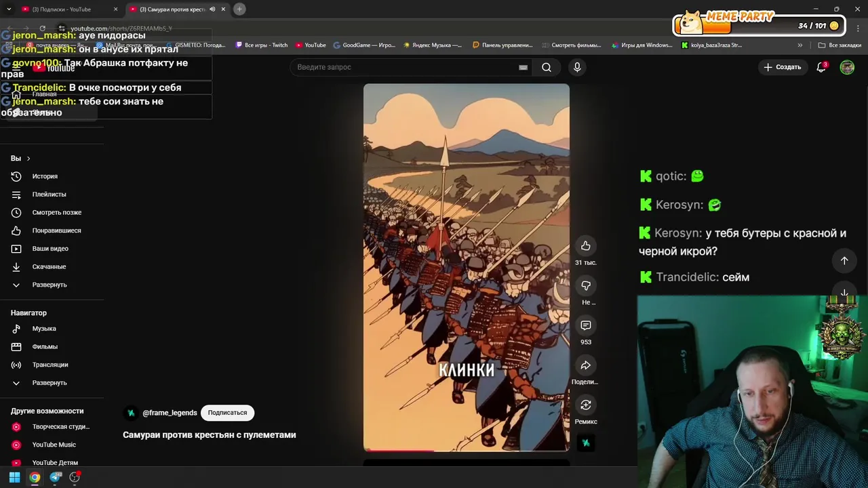Like the samurai short video

click(x=586, y=246)
